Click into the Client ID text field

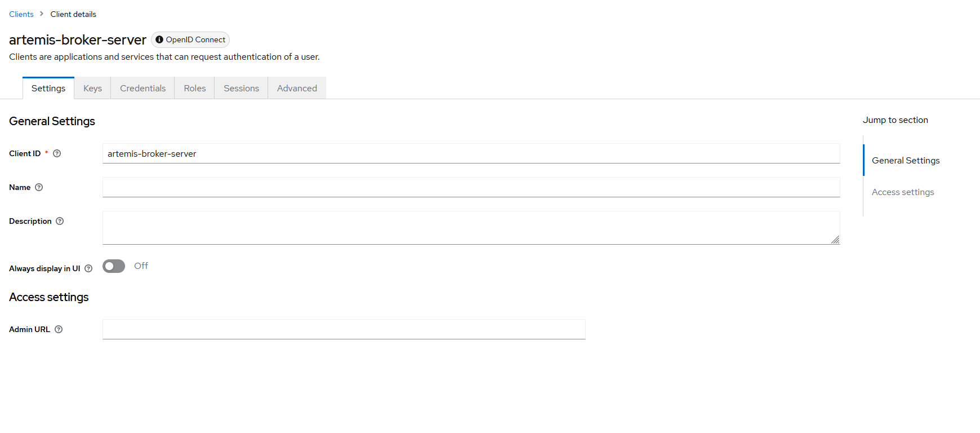pyautogui.click(x=471, y=153)
